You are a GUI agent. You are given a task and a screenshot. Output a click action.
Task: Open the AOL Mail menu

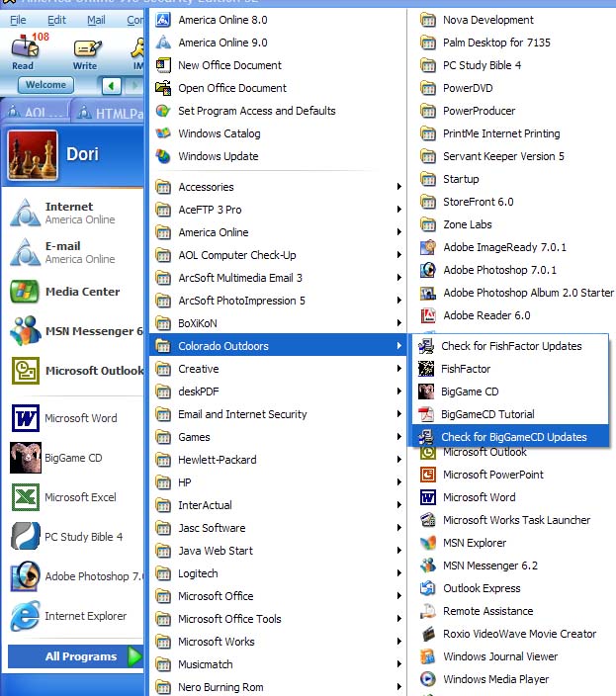click(x=96, y=20)
